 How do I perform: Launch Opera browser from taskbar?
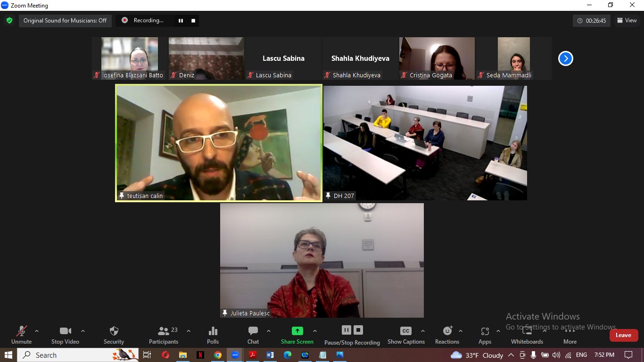click(x=165, y=355)
